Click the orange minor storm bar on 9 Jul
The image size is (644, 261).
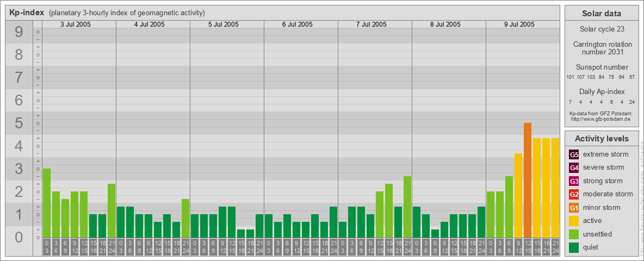coord(528,180)
